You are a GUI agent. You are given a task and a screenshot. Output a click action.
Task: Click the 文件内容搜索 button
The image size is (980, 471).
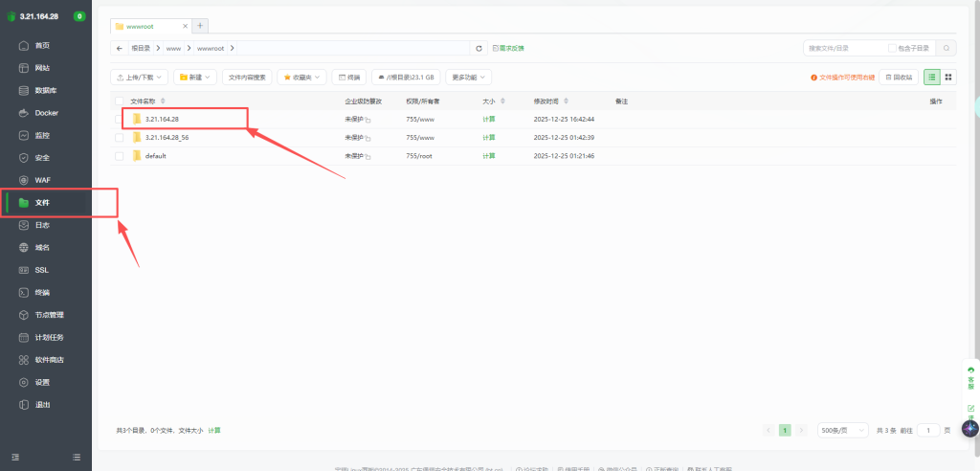pos(247,77)
